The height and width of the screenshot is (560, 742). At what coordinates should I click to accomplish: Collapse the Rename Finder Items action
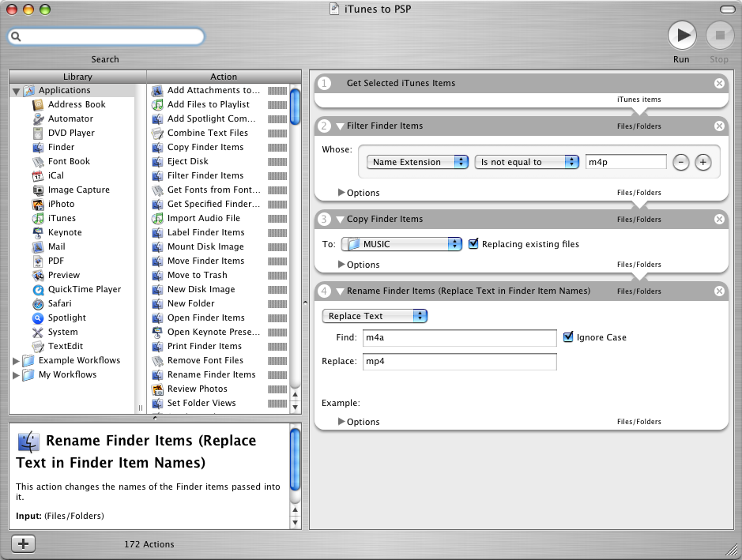[x=340, y=291]
